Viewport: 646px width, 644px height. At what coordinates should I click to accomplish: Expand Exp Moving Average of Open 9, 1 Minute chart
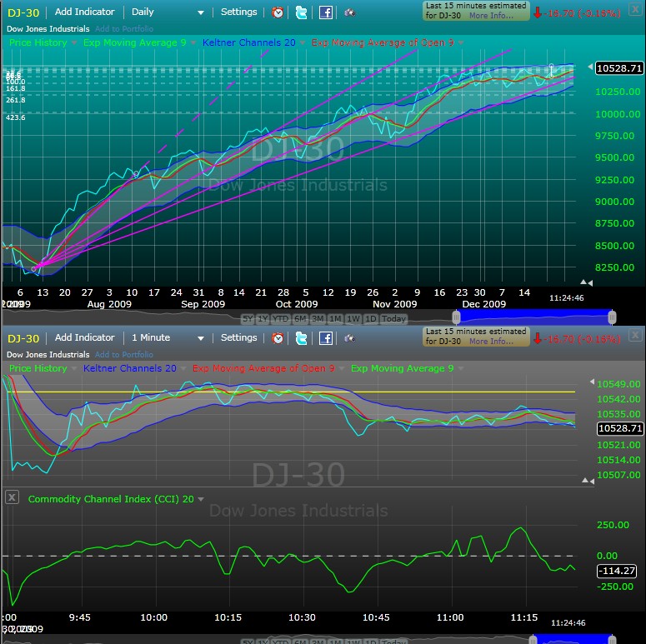[x=342, y=368]
